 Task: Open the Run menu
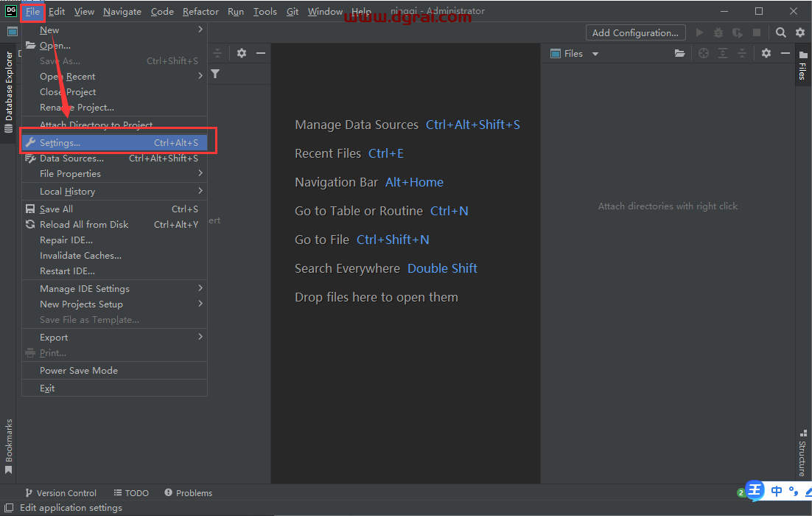[236, 11]
